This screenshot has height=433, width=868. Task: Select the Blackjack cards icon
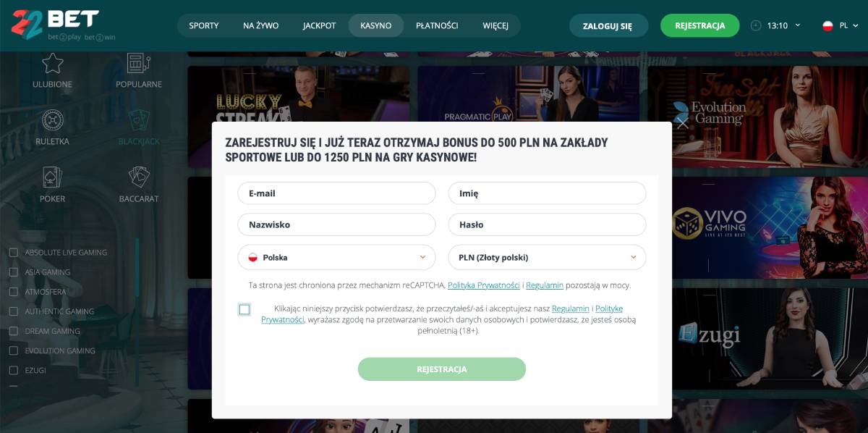click(138, 120)
